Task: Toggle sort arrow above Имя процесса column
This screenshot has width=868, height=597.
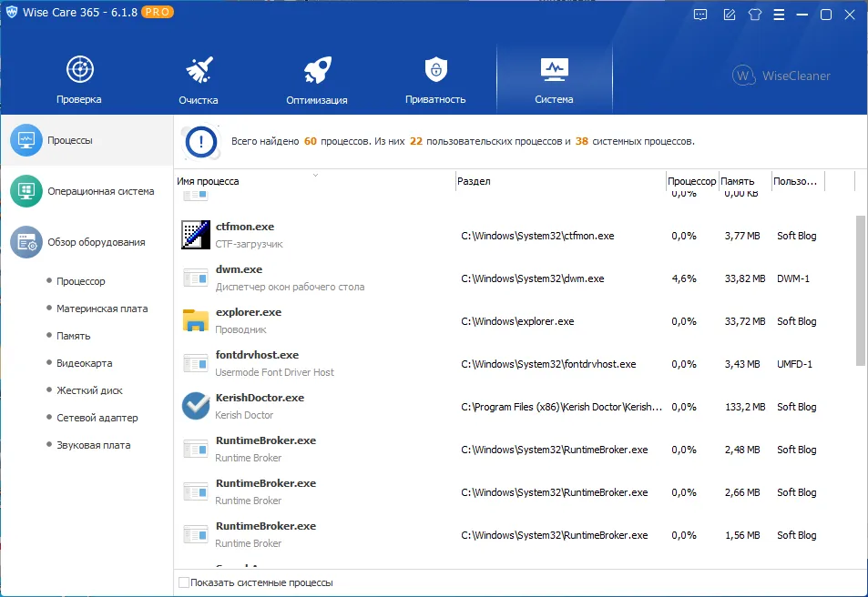Action: point(315,176)
